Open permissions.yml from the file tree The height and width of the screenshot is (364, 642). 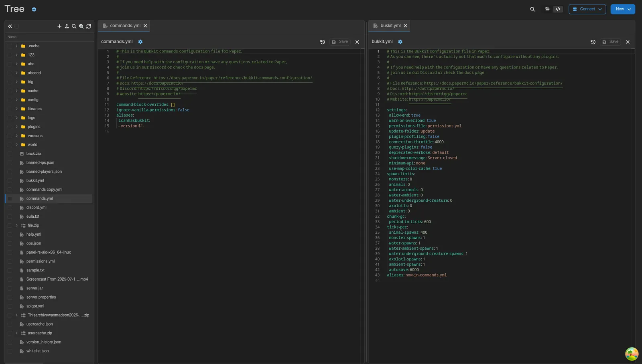(x=41, y=261)
